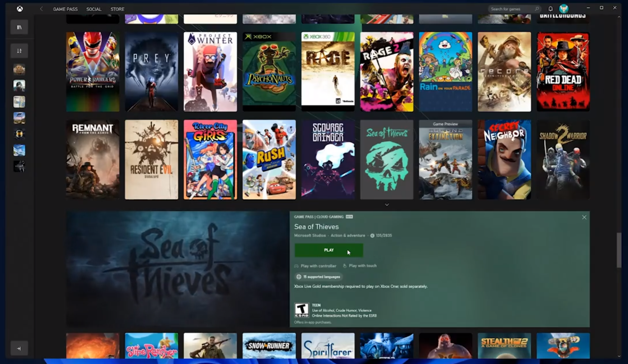
Task: Click the Sea of Thieves title text
Action: pyautogui.click(x=316, y=227)
